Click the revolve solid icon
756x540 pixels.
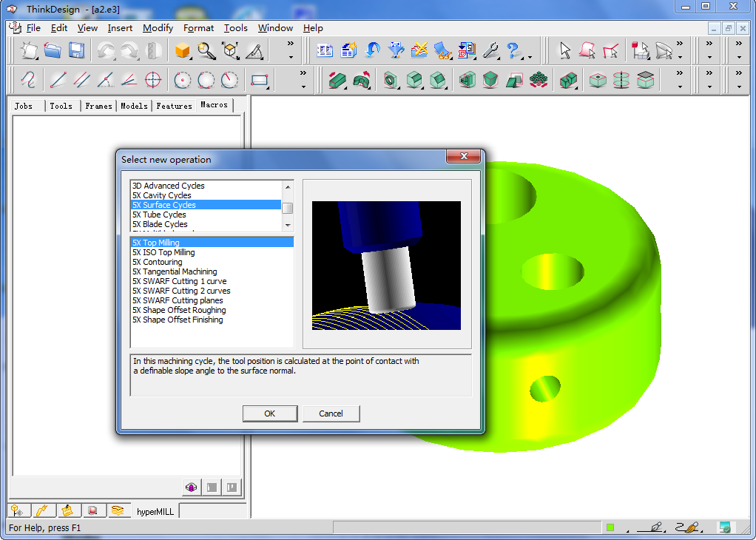pyautogui.click(x=361, y=80)
